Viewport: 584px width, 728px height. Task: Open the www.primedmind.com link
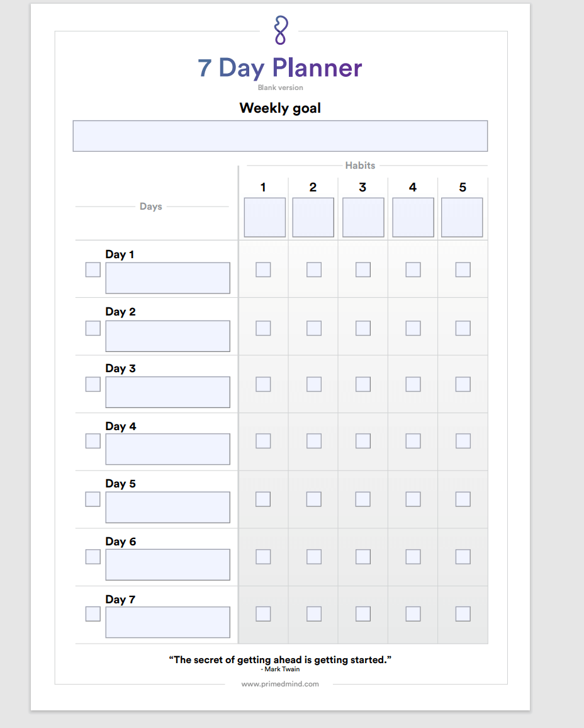click(280, 684)
